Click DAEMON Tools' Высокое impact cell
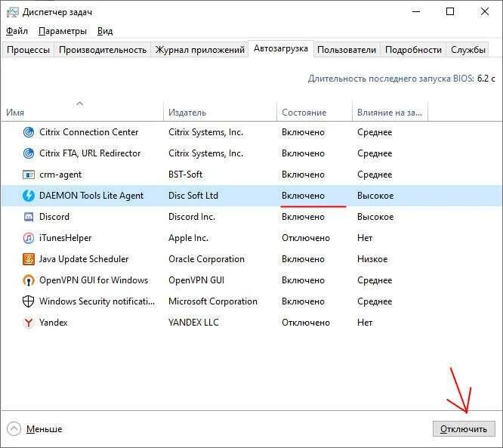This screenshot has width=503, height=448. 375,196
